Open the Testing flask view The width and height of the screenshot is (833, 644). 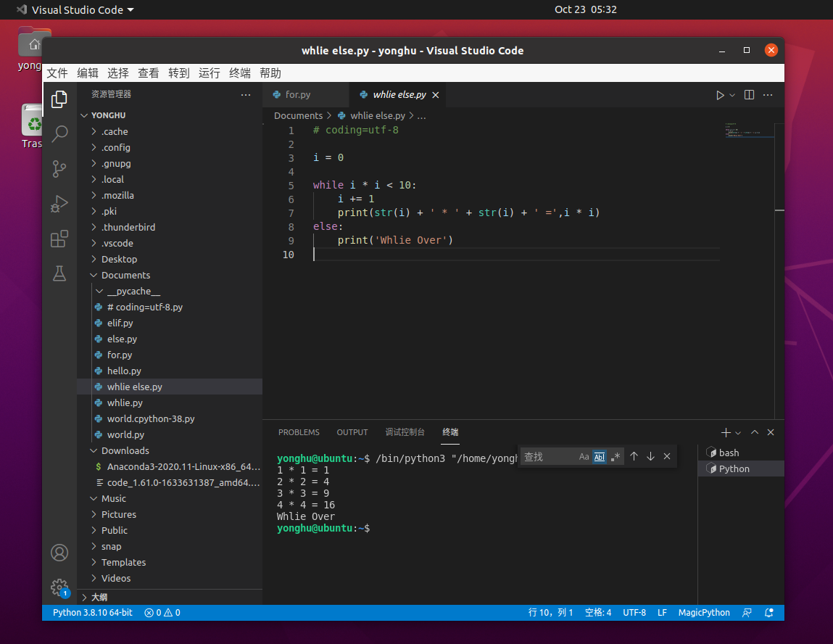(59, 273)
